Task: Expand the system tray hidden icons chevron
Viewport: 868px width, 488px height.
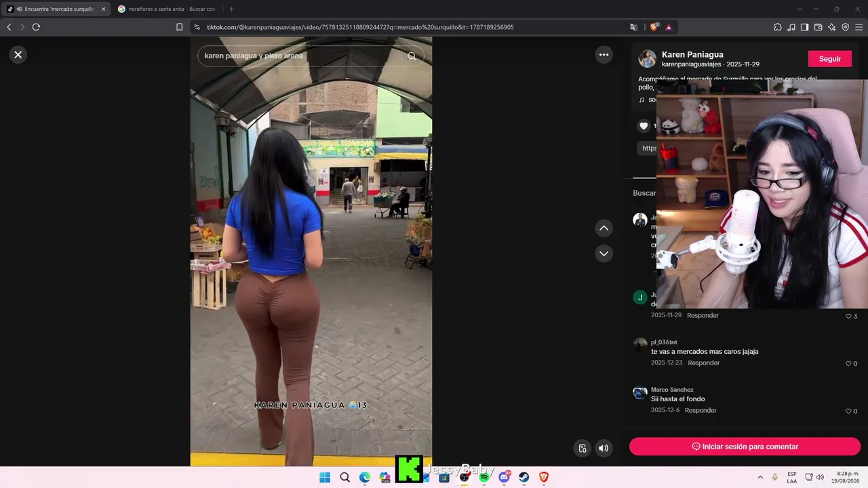Action: pyautogui.click(x=760, y=477)
